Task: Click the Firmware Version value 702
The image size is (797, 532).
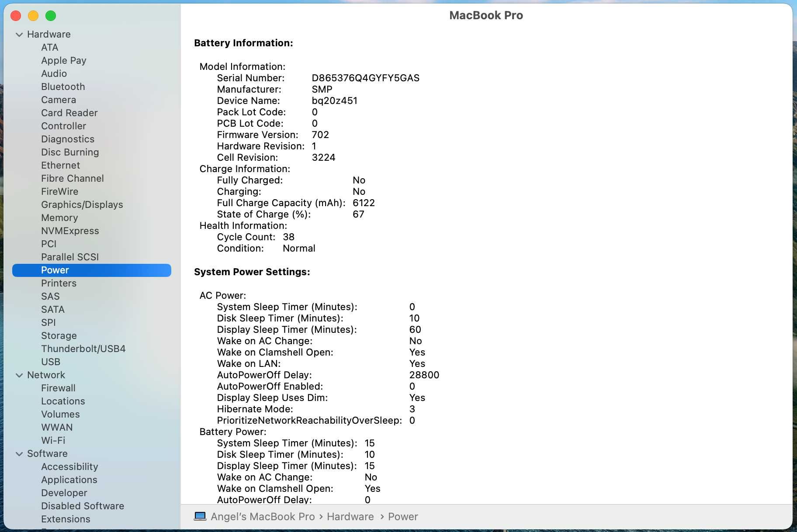Action: pyautogui.click(x=320, y=135)
